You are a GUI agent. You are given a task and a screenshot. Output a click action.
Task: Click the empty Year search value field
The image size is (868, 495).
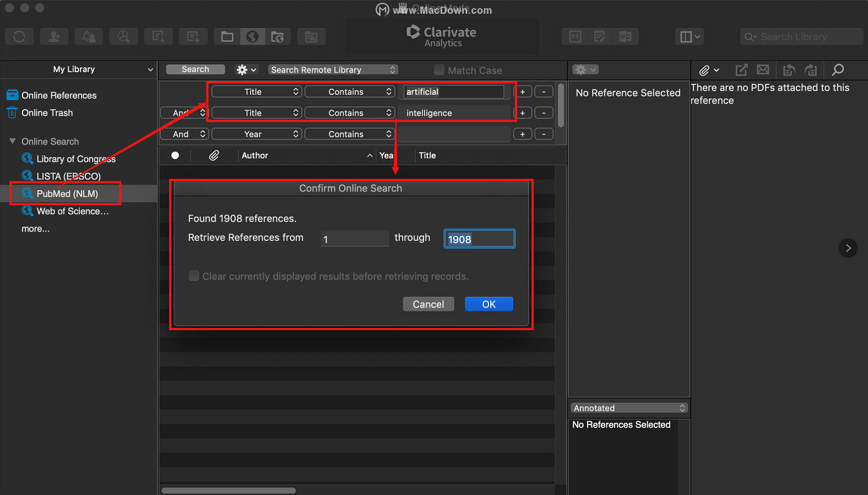(x=454, y=134)
